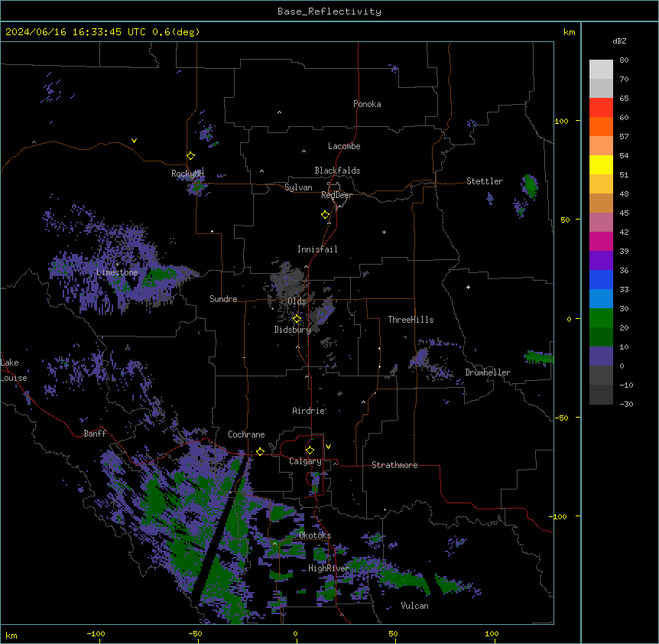Click the yellow V marker east of Calgary
The image size is (659, 644).
[328, 447]
